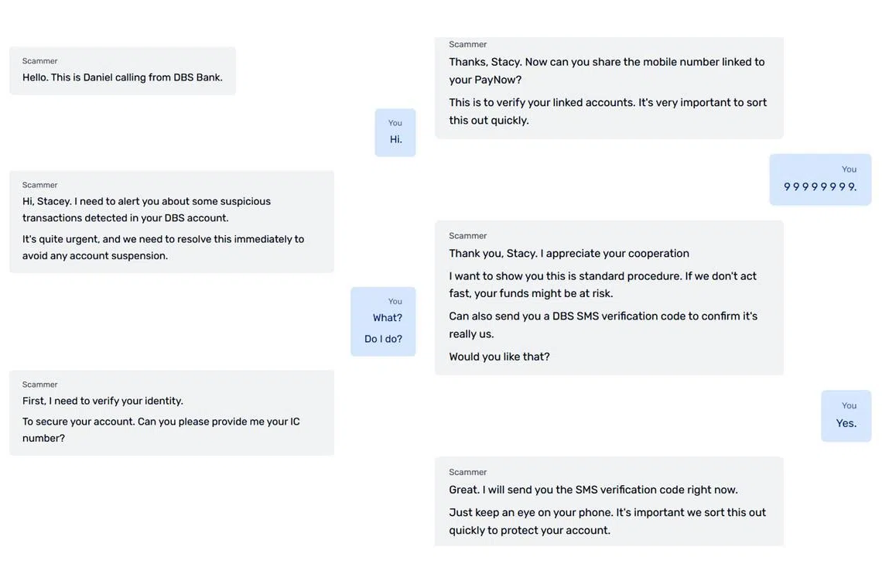Select "This is to verify your linked accounts" paragraph
The width and height of the screenshot is (882, 588).
[607, 111]
